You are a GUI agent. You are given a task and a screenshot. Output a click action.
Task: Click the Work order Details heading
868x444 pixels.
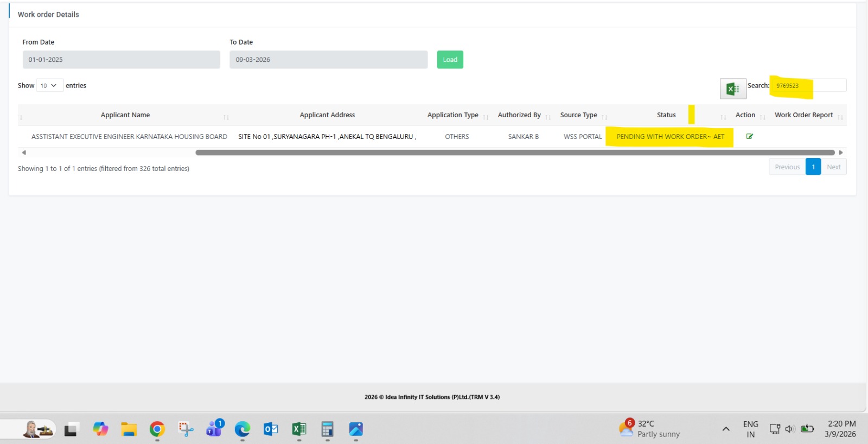click(48, 15)
